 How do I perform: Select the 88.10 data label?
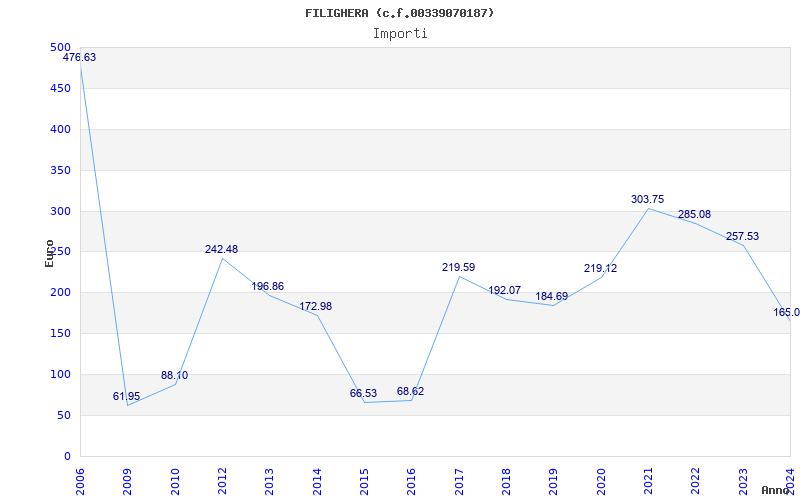pos(174,376)
